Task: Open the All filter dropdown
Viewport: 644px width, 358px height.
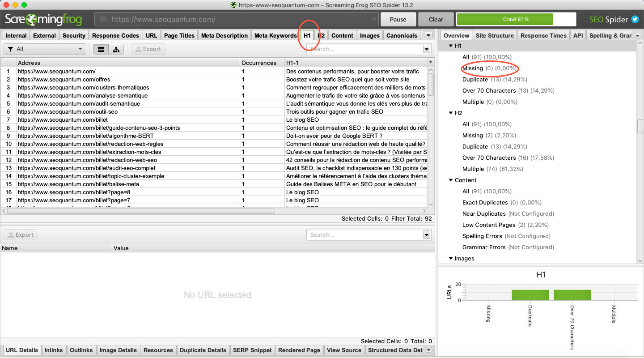Action: 45,49
